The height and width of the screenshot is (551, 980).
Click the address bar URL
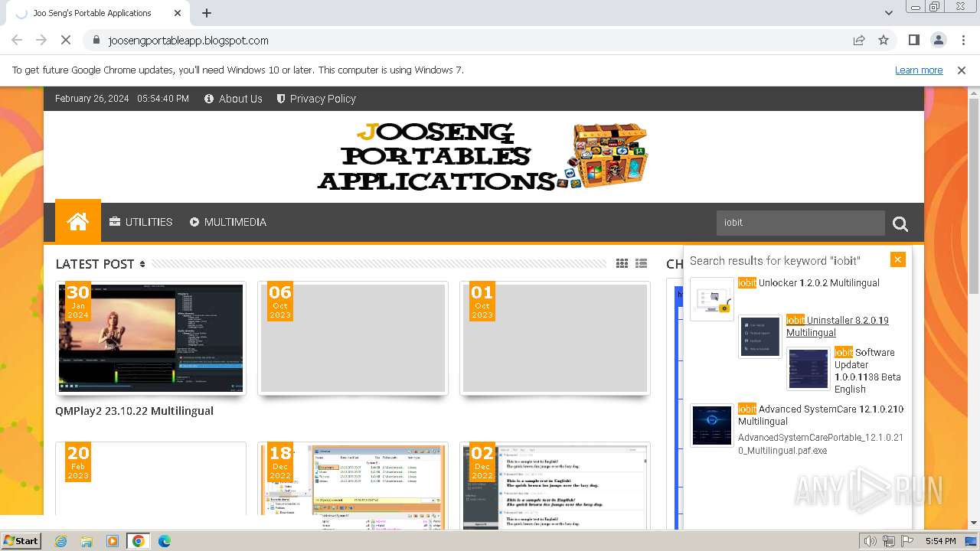coord(188,41)
